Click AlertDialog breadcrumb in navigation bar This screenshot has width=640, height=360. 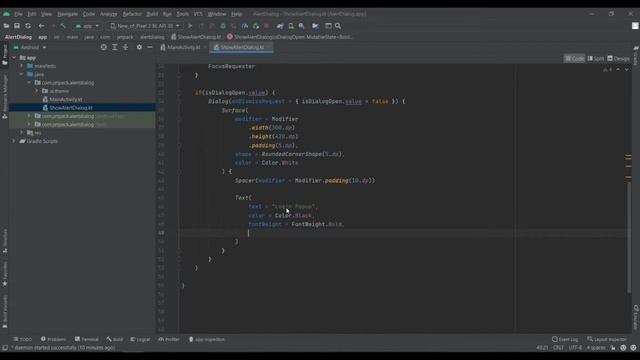coord(18,37)
